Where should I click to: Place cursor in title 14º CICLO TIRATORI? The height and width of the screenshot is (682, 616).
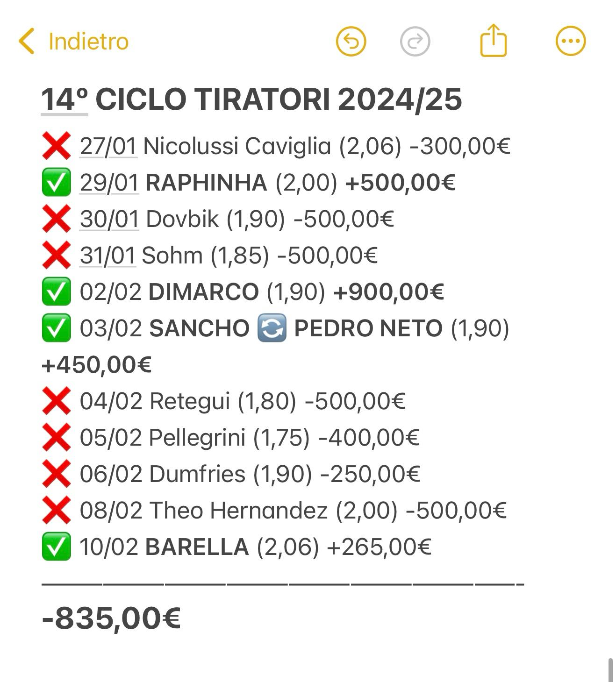pos(251,99)
